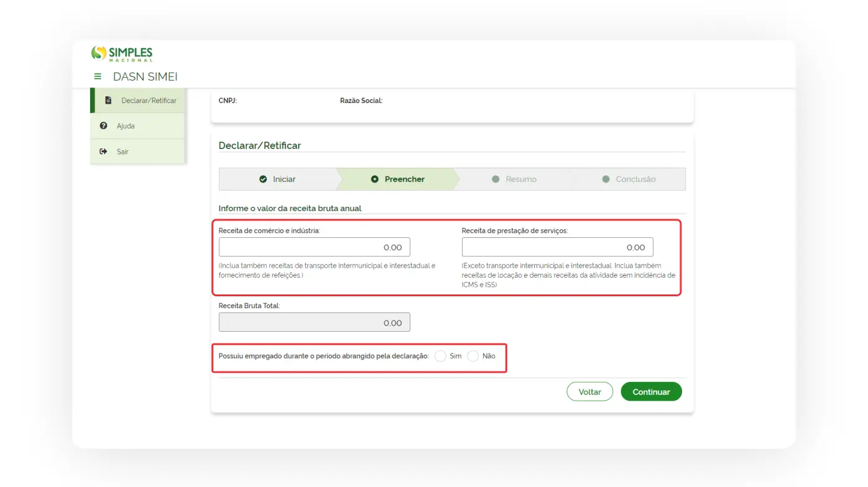868x487 pixels.
Task: Open the hamburger menu beside DASN SIMEI
Action: pyautogui.click(x=98, y=77)
